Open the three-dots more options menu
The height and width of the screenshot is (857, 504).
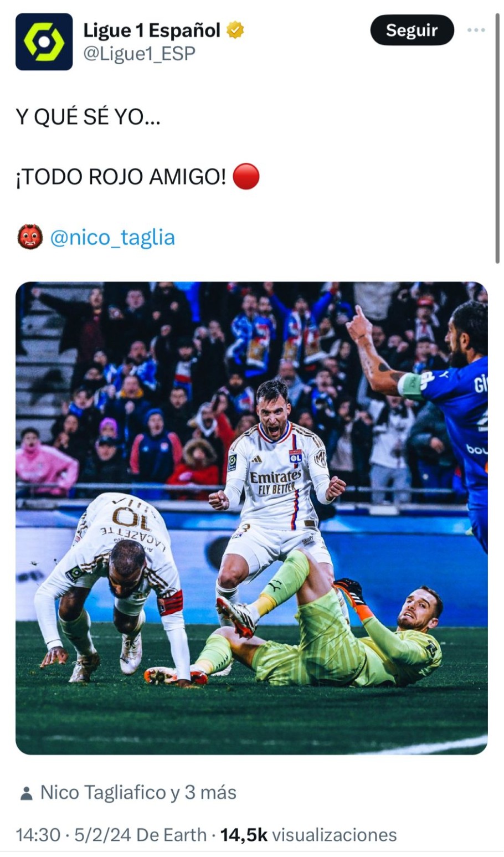[x=476, y=30]
